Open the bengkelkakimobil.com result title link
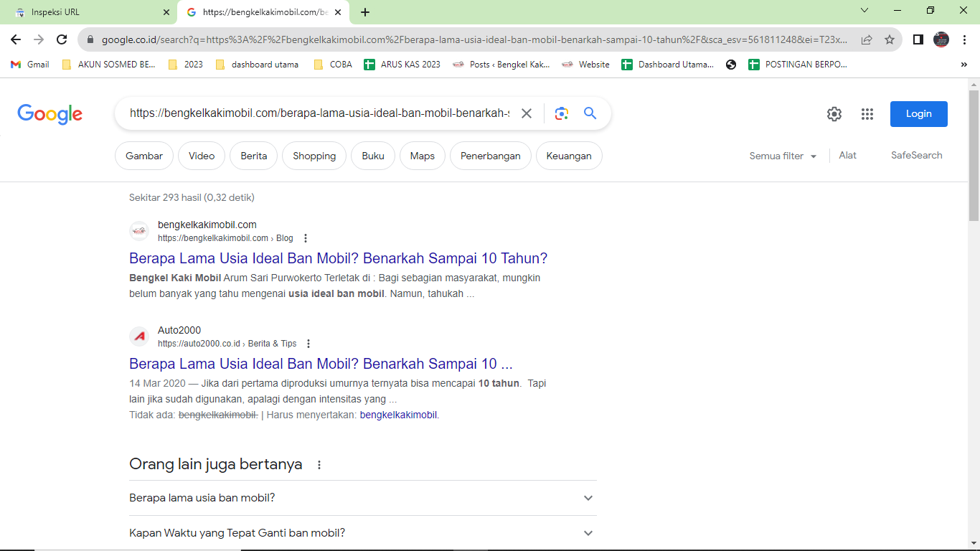980x551 pixels. click(x=338, y=258)
